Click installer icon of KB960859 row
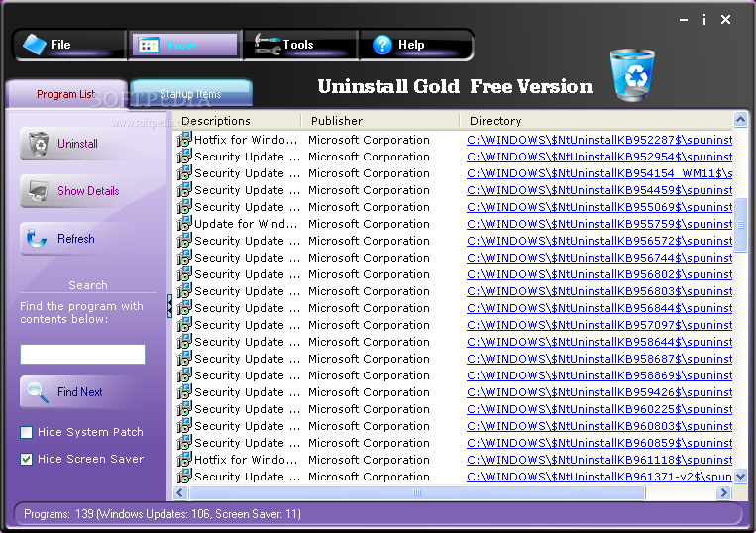Image resolution: width=756 pixels, height=533 pixels. [184, 443]
